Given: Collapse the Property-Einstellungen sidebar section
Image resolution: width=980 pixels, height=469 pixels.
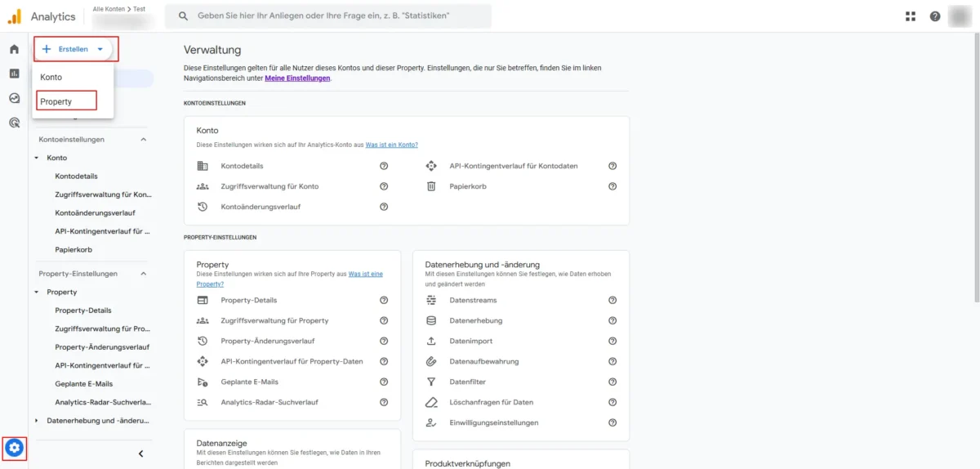Looking at the screenshot, I should (144, 274).
